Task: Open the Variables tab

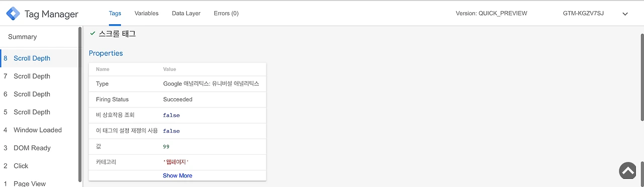Action: [x=146, y=13]
